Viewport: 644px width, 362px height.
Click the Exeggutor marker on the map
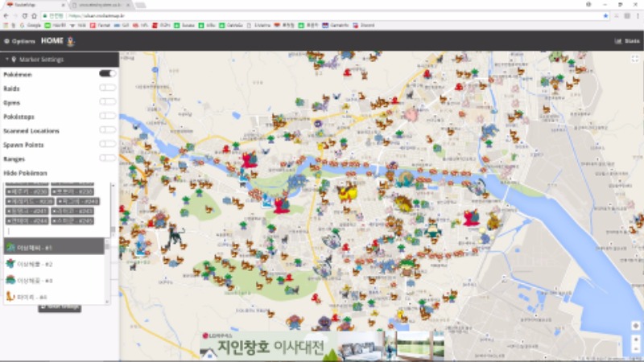[x=407, y=267]
